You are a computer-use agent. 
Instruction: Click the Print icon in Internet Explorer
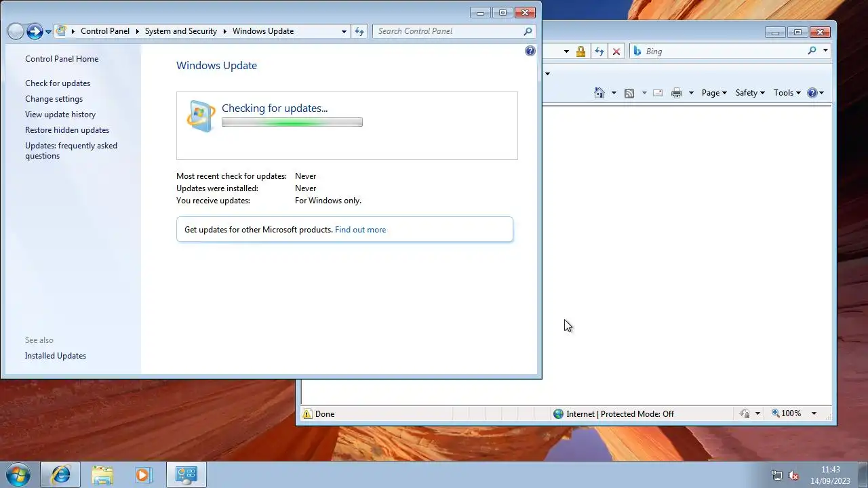click(677, 93)
